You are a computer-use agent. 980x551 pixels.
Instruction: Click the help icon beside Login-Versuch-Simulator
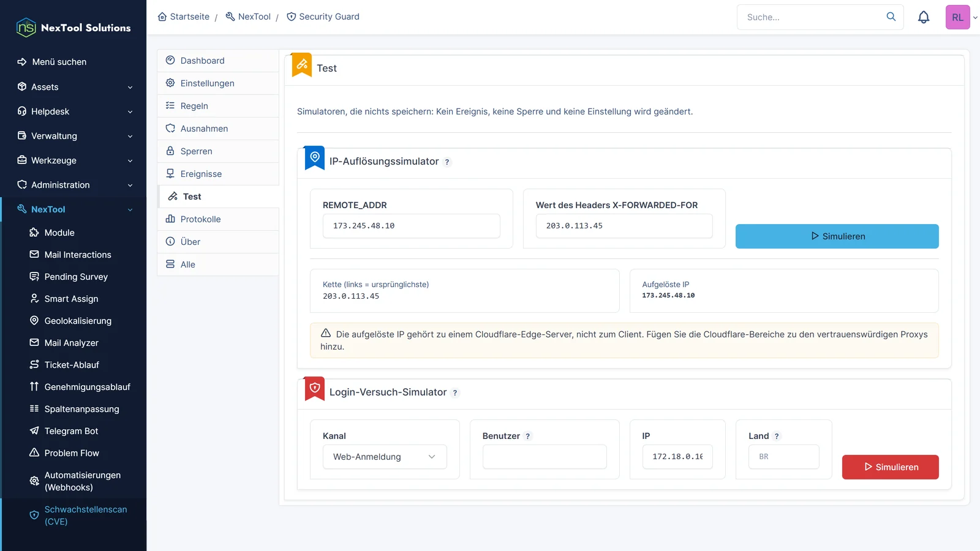pyautogui.click(x=455, y=393)
